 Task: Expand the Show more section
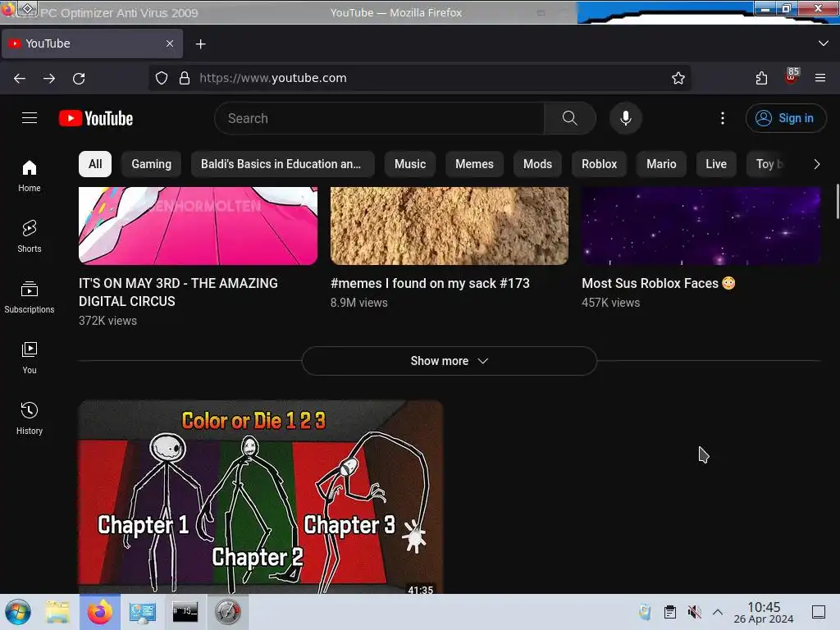449,361
